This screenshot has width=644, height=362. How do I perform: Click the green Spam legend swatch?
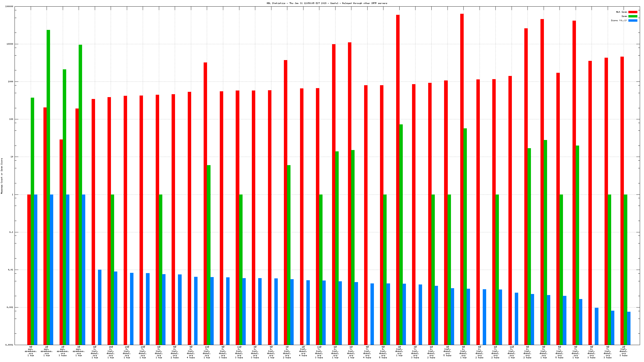coord(633,16)
